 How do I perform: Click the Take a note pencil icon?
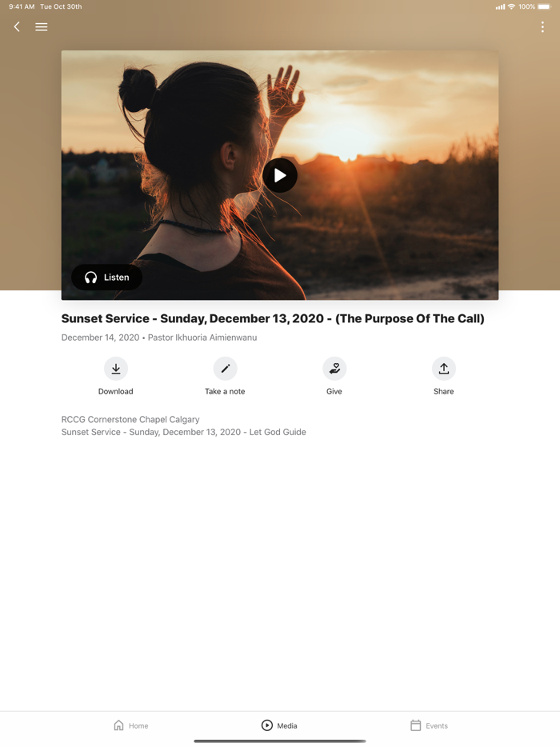[225, 369]
